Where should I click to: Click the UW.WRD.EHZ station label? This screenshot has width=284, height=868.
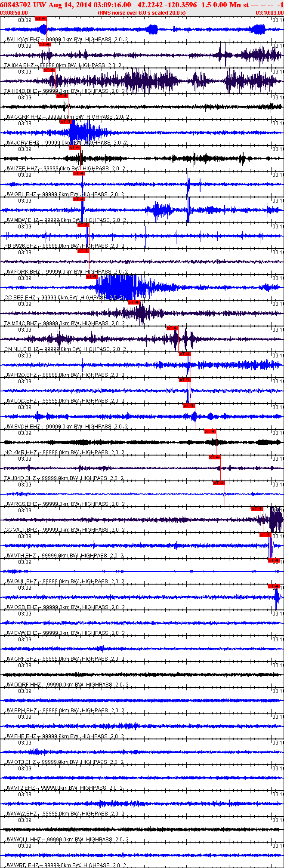tap(21, 865)
